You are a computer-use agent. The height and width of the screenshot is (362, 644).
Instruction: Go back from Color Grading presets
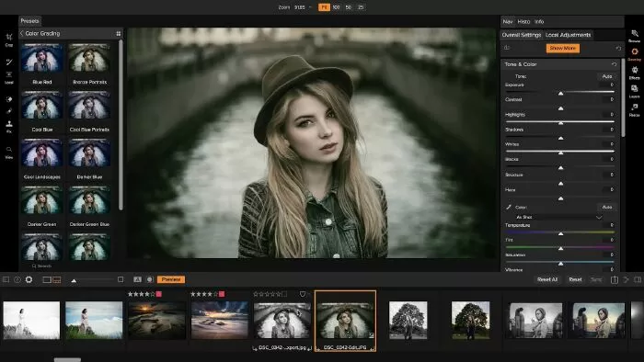[x=22, y=33]
